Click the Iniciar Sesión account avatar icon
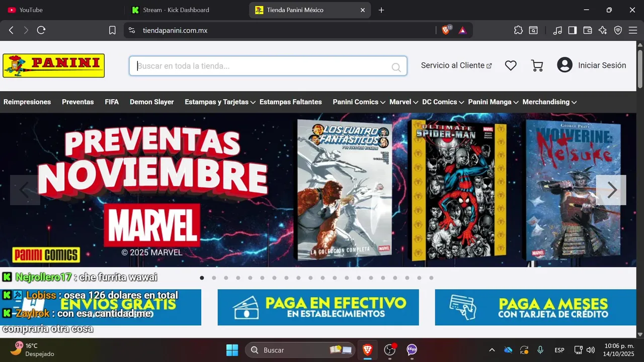The image size is (644, 362). point(565,65)
